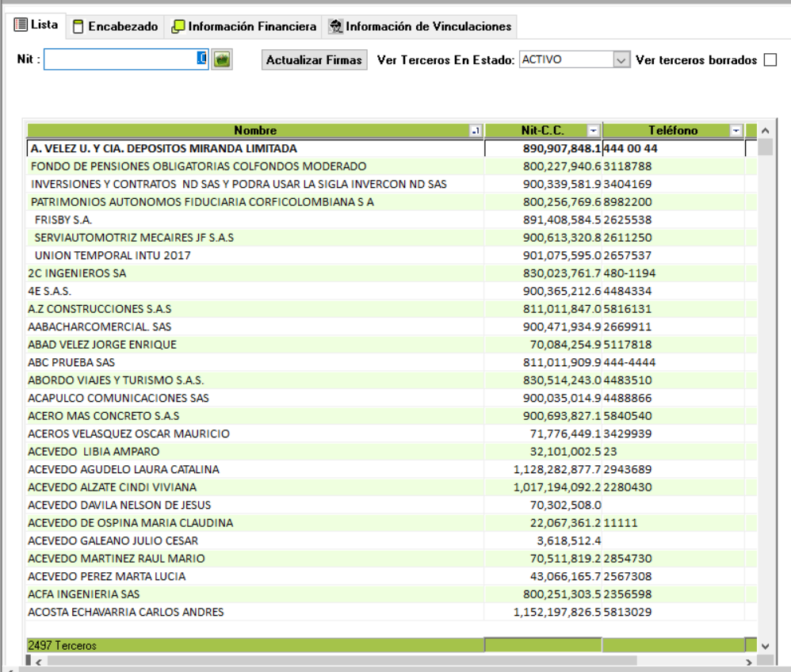Expand the Ver Terceros En Estado dropdown
The image size is (791, 672).
(x=621, y=60)
